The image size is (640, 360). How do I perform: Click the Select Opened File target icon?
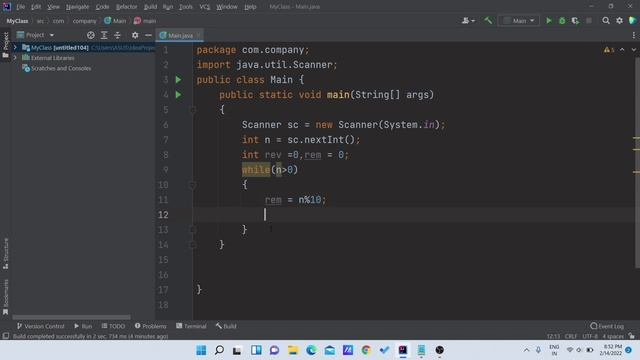tap(91, 36)
